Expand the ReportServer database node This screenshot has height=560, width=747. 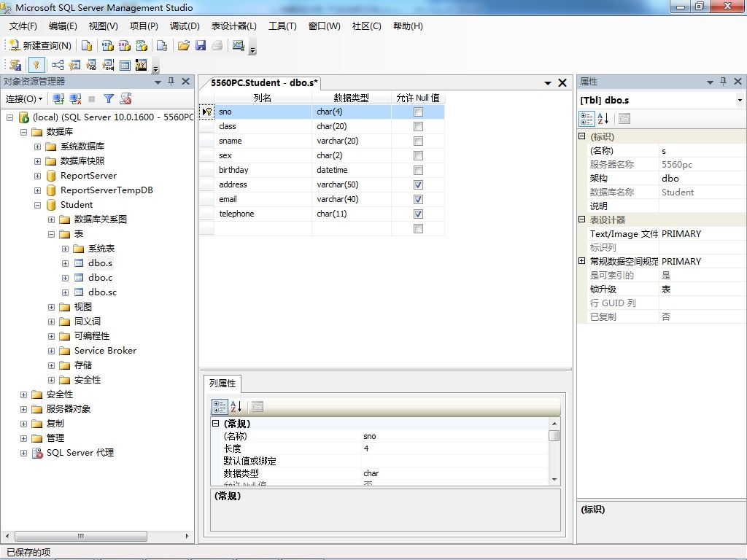click(37, 176)
